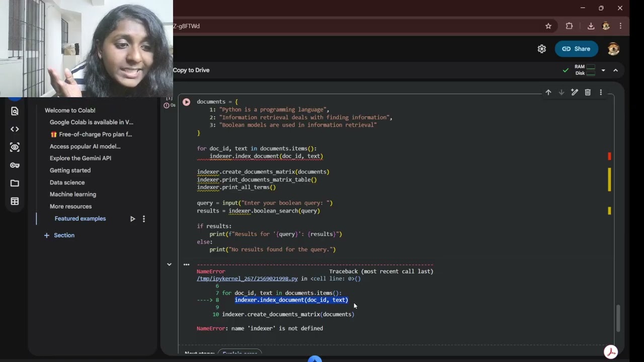Select Featured examples in contents
This screenshot has height=362, width=644.
80,219
